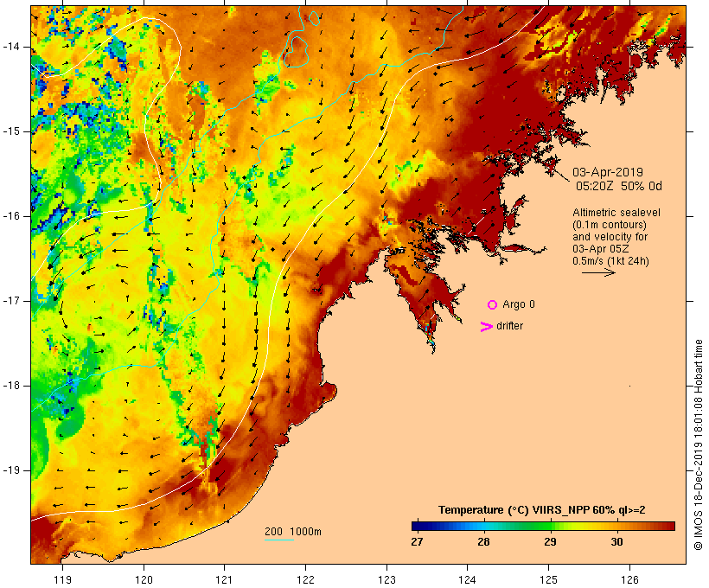Viewport: 709px width, 588px height.
Task: Click latitude axis label -14
Action: point(11,47)
